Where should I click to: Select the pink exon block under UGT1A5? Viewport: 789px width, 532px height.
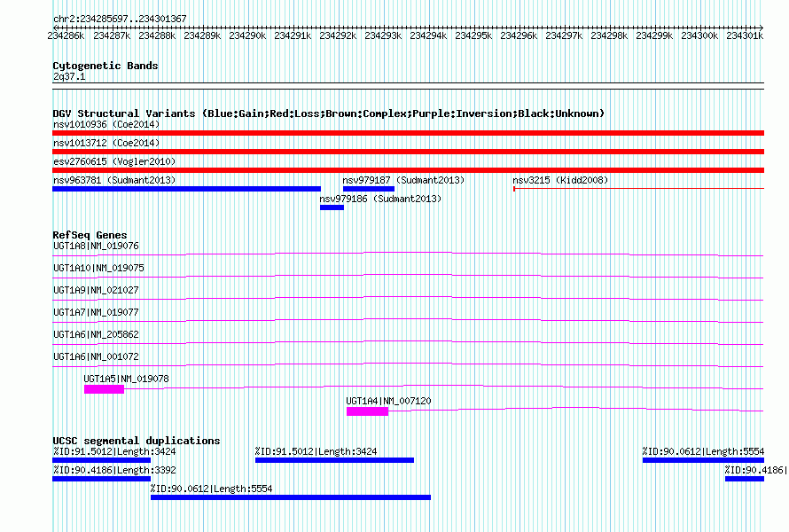(104, 389)
